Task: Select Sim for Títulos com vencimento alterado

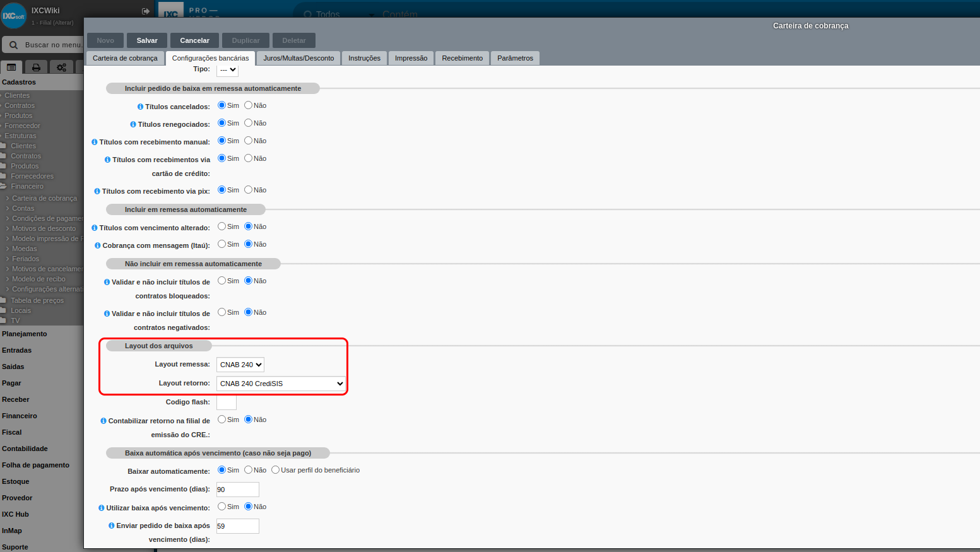Action: (x=221, y=226)
